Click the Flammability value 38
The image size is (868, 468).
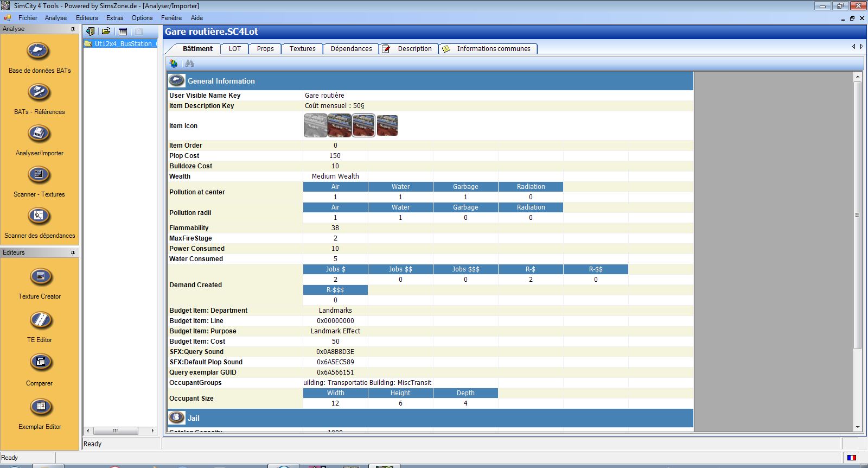pyautogui.click(x=335, y=228)
